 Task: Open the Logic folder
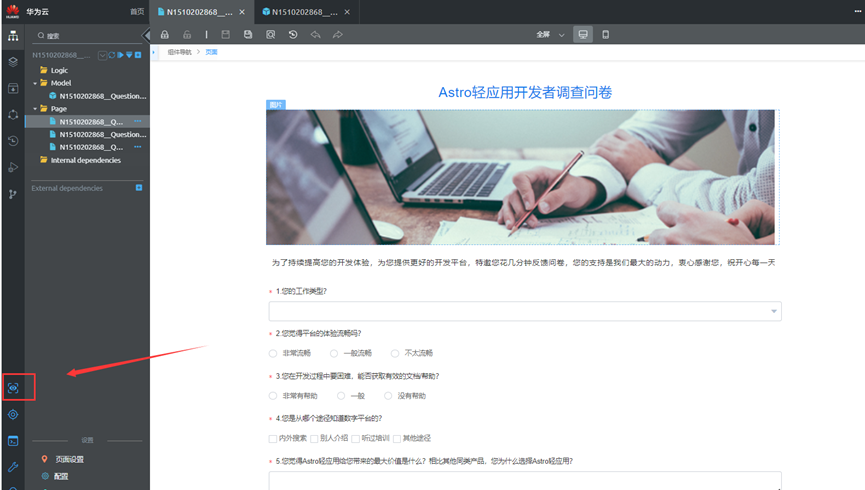click(59, 70)
